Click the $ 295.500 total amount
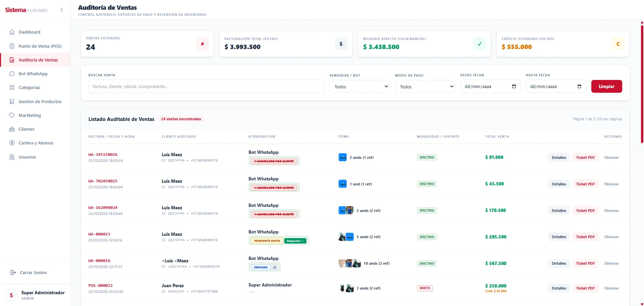The height and width of the screenshot is (306, 644). coord(496,237)
